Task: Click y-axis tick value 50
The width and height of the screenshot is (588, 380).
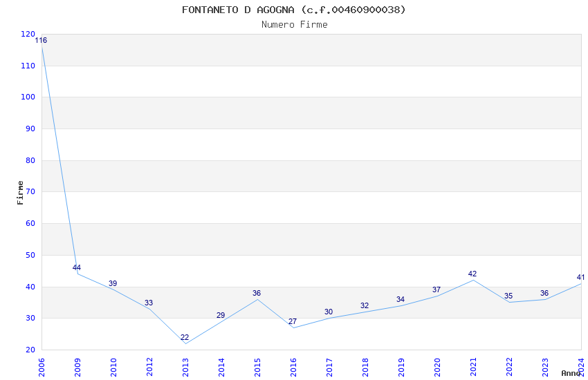Action: 30,255
